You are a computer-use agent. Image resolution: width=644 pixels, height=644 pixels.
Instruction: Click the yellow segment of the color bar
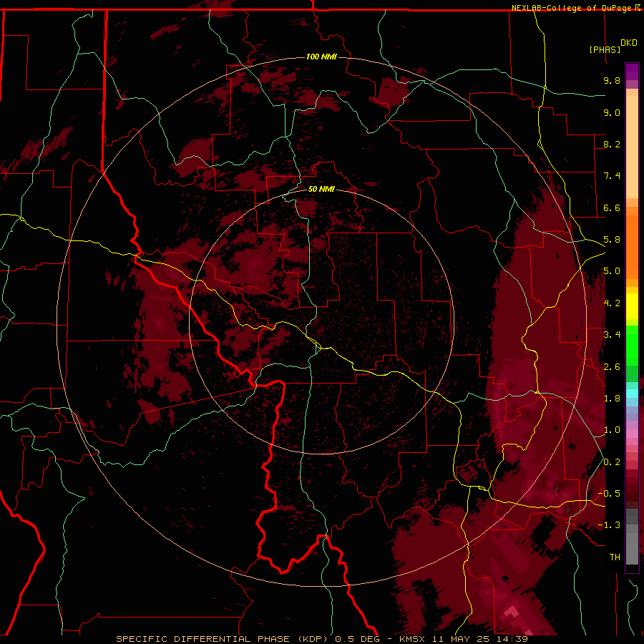coord(632,306)
